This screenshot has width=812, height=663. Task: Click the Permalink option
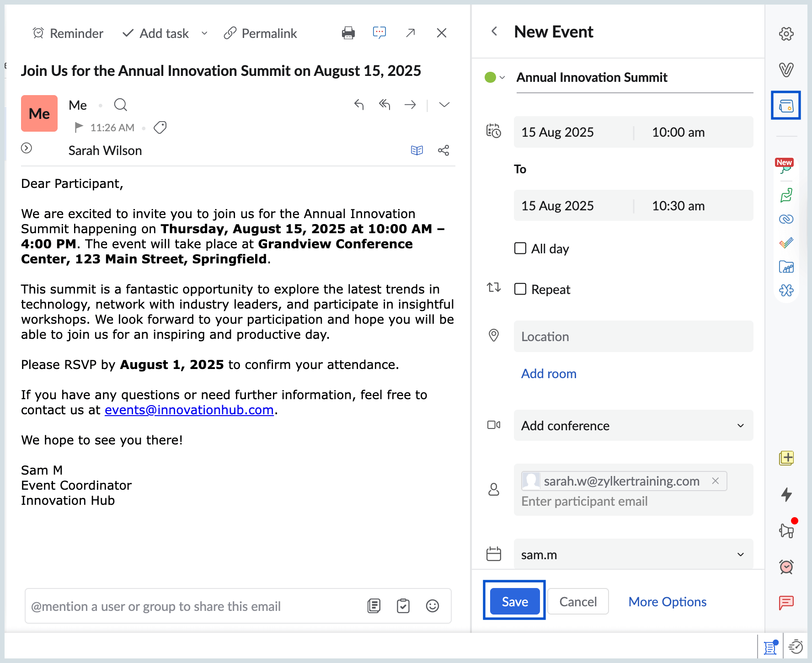(x=260, y=33)
